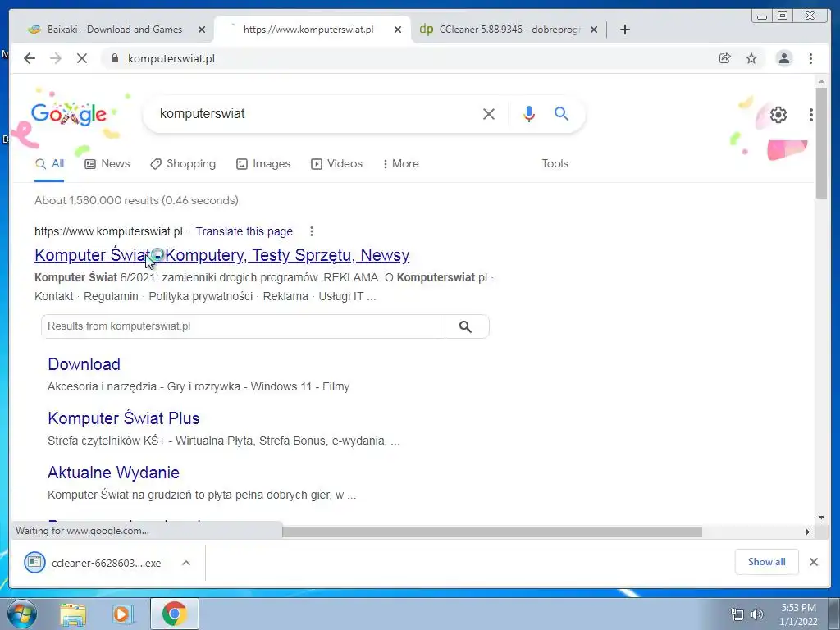Close the Baixaki tab

202,30
